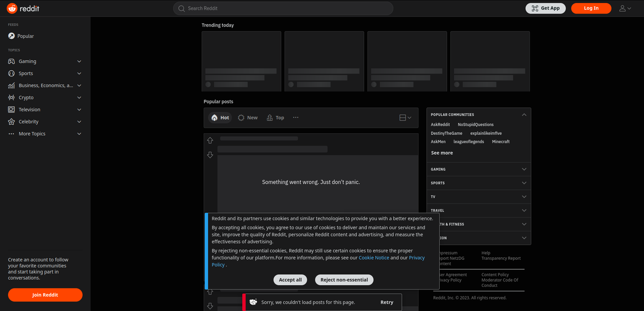The width and height of the screenshot is (644, 311).
Task: Select the New sort tab
Action: (248, 118)
